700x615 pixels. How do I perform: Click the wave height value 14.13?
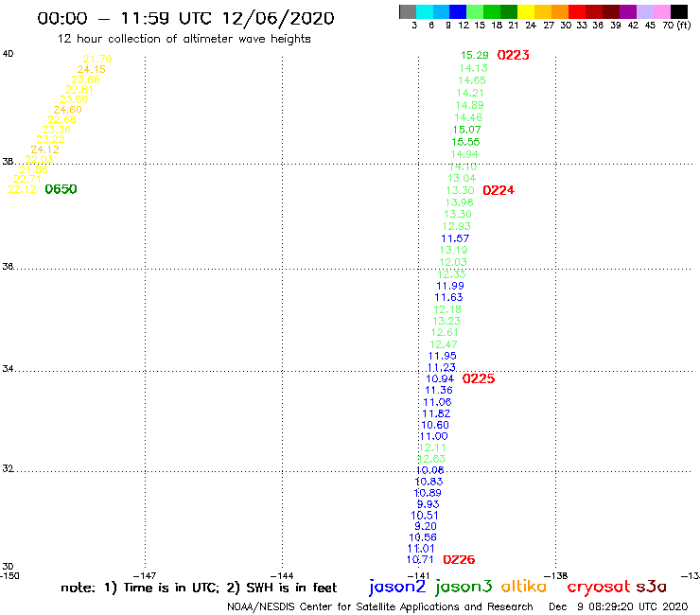[x=474, y=68]
